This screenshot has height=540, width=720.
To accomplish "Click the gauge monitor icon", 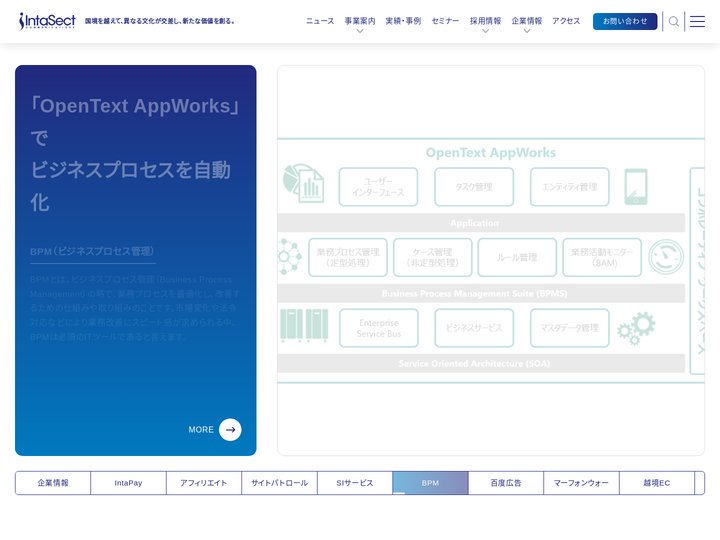I will click(x=666, y=257).
